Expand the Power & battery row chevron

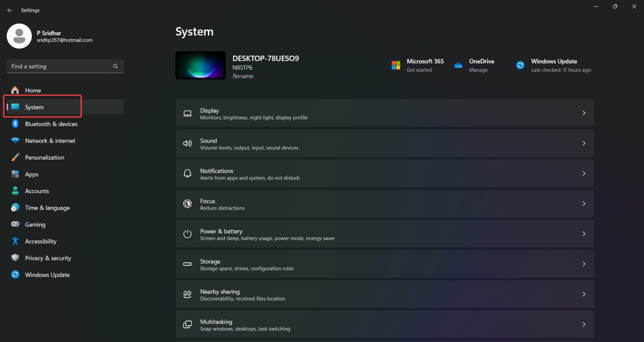[x=584, y=234]
